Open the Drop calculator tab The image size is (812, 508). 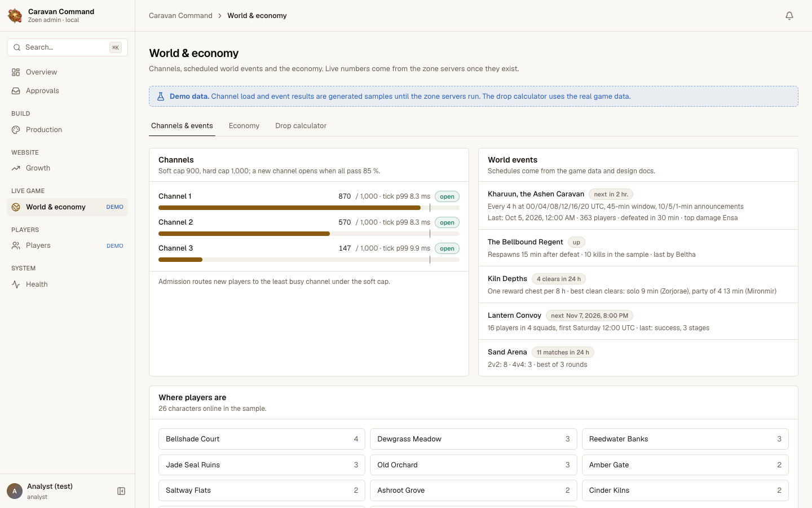(301, 126)
